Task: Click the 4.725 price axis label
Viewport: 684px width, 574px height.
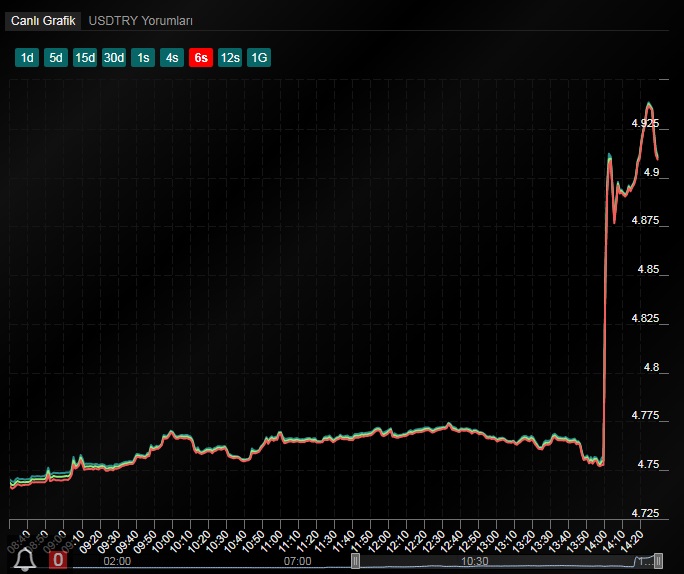Action: [645, 513]
